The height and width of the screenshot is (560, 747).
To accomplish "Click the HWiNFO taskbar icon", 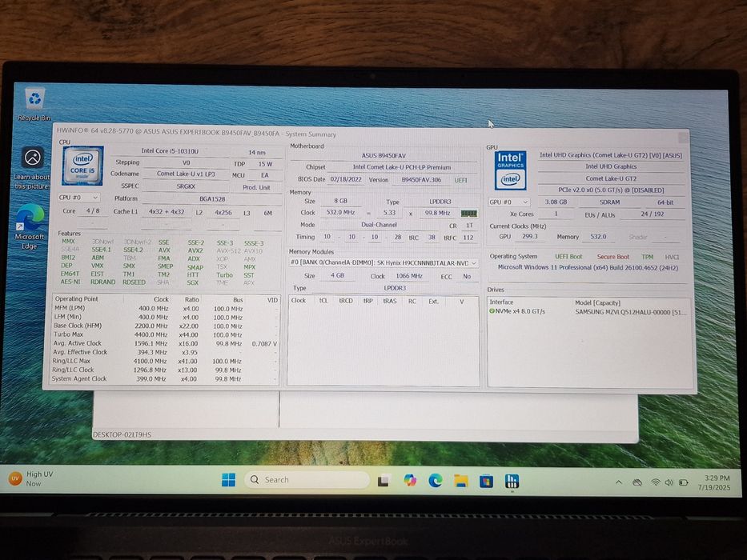I will 512,481.
